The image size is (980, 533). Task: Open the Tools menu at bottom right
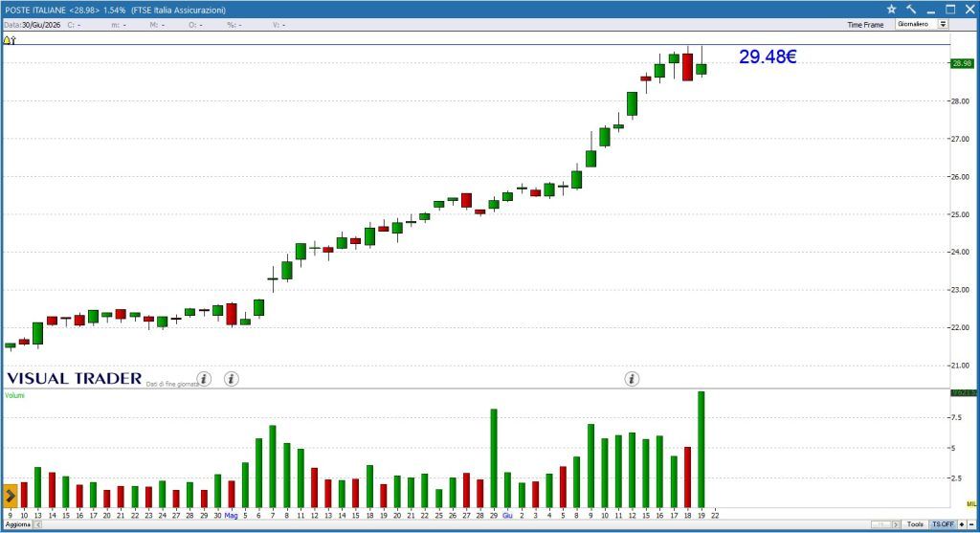tap(915, 524)
